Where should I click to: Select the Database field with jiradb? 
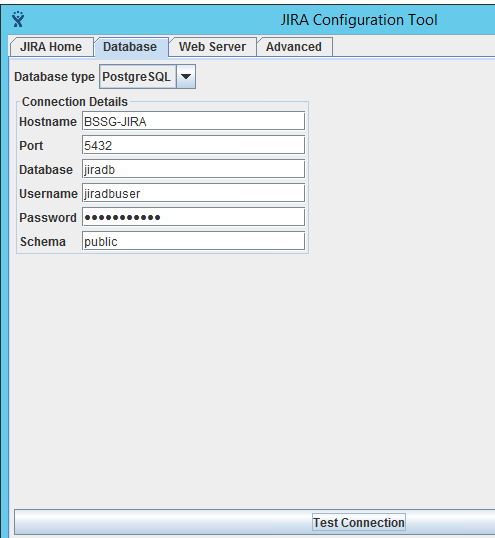tap(193, 169)
